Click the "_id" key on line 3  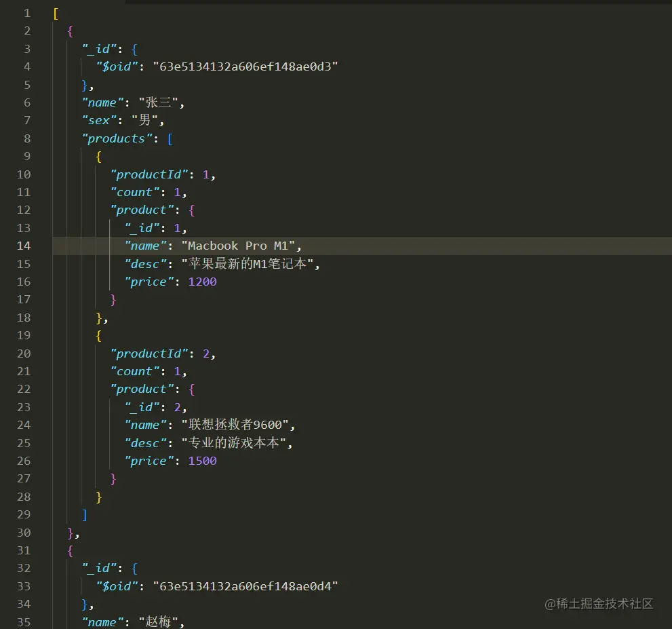click(x=99, y=49)
